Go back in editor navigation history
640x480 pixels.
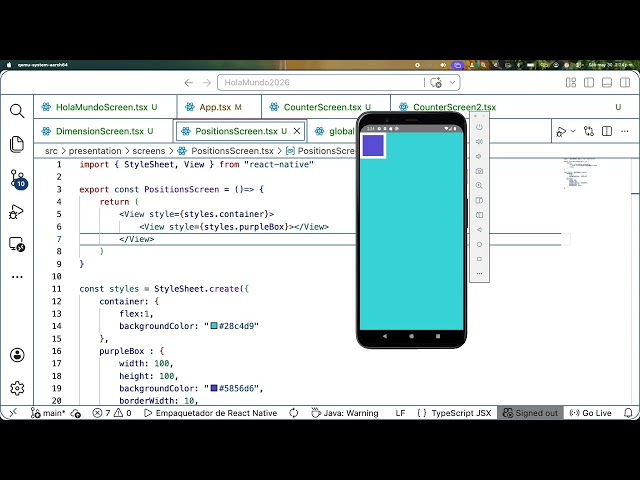coord(189,83)
